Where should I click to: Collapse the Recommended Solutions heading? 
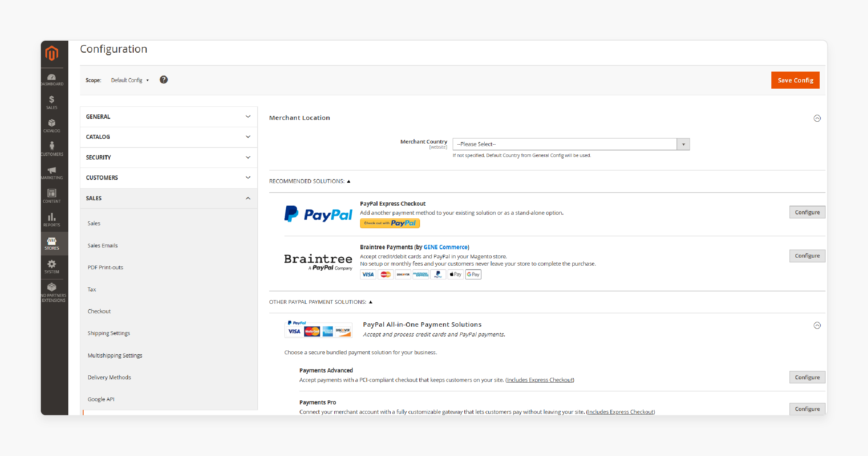tap(310, 181)
